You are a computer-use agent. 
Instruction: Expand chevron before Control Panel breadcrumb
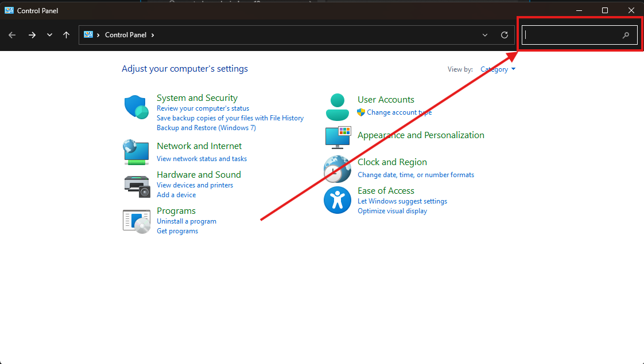pyautogui.click(x=99, y=35)
